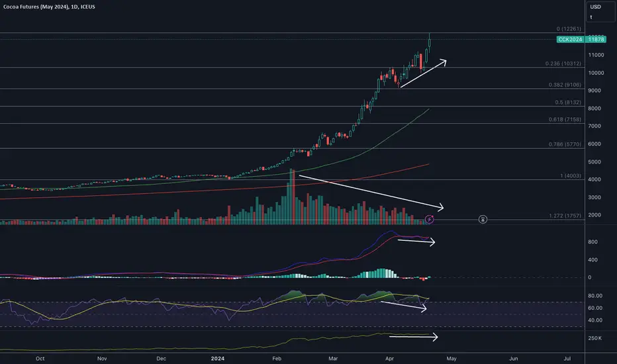Select the Fibonacci label '0.382 (9106)'
This screenshot has width=617, height=364.
pos(565,85)
